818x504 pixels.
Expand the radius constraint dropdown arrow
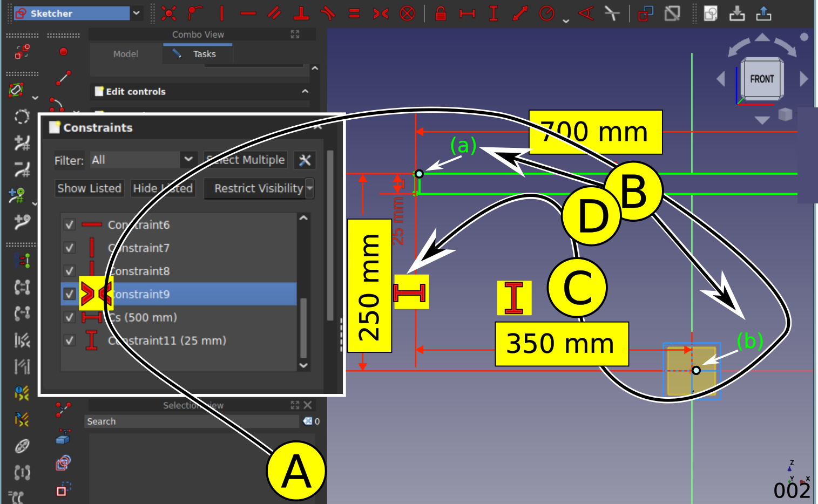click(x=566, y=21)
